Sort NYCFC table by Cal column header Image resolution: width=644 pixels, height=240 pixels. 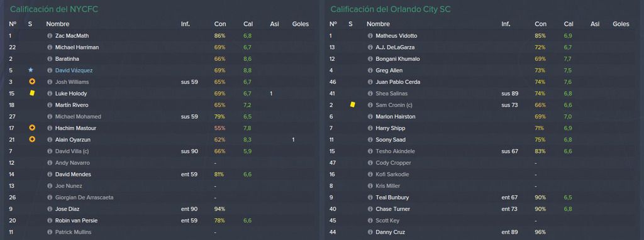tap(248, 25)
